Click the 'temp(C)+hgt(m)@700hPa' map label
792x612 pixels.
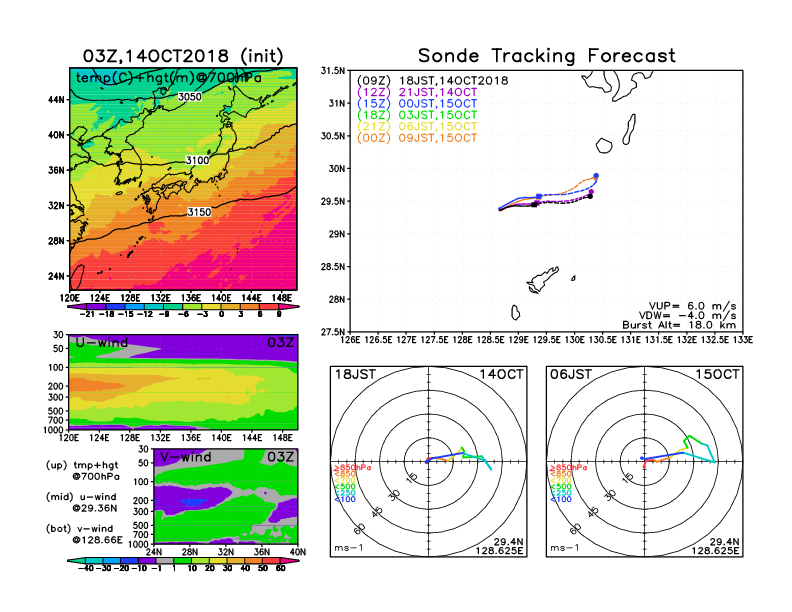[169, 78]
